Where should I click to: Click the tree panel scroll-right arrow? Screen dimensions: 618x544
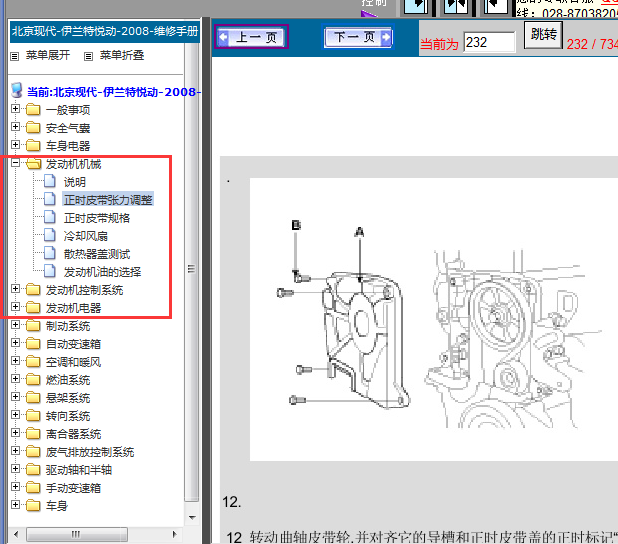click(x=175, y=535)
